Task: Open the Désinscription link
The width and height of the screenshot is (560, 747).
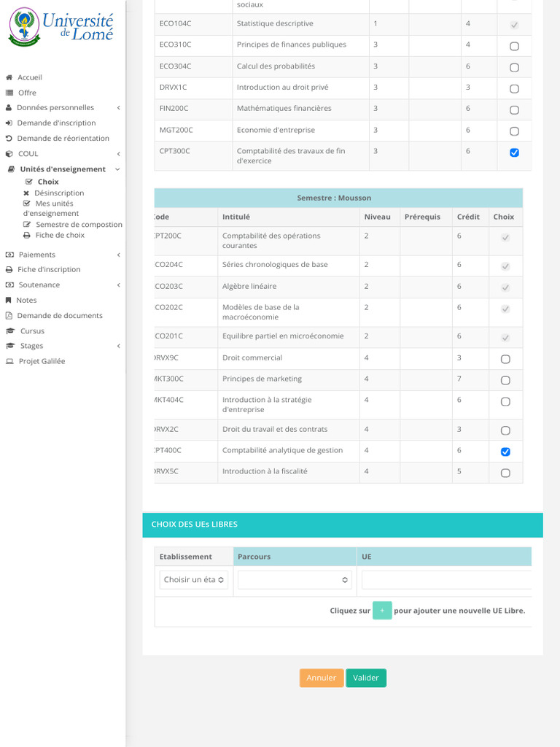Action: (x=59, y=193)
